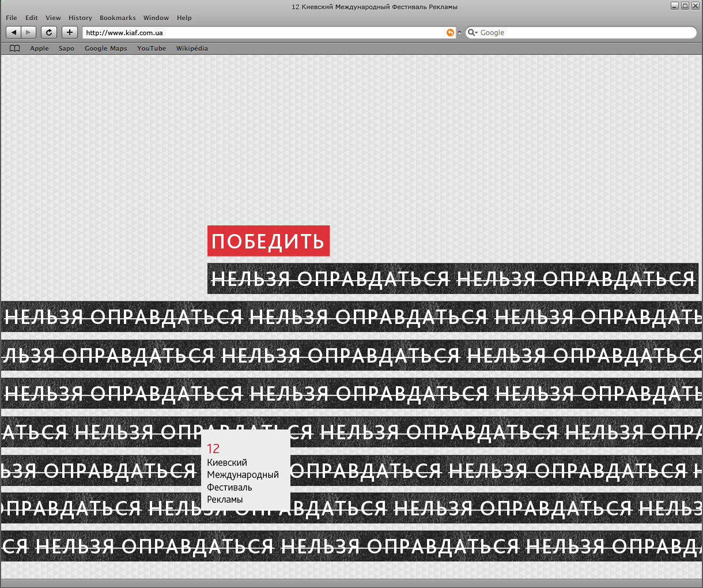This screenshot has height=588, width=703.
Task: Go back with the back arrow button
Action: (14, 33)
